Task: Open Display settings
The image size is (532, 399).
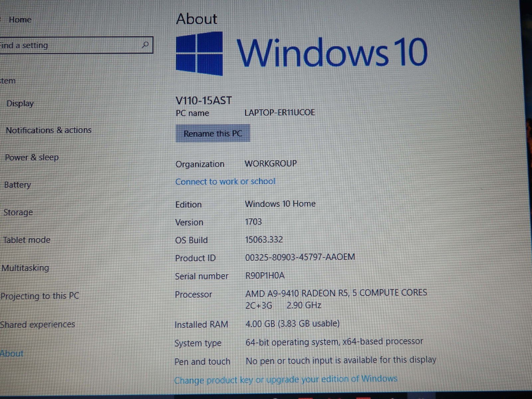Action: 20,103
